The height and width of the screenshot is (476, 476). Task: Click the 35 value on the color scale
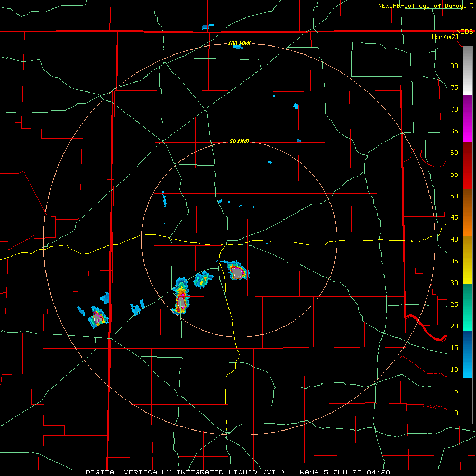click(x=454, y=261)
